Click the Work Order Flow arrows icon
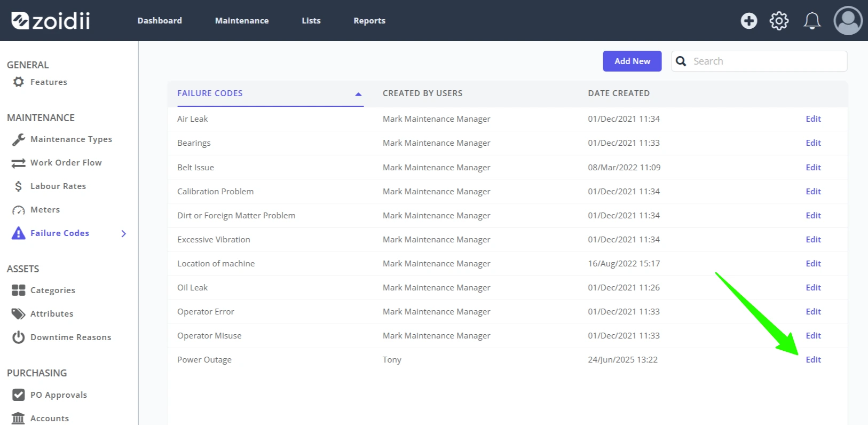Viewport: 868px width, 425px height. [x=19, y=163]
